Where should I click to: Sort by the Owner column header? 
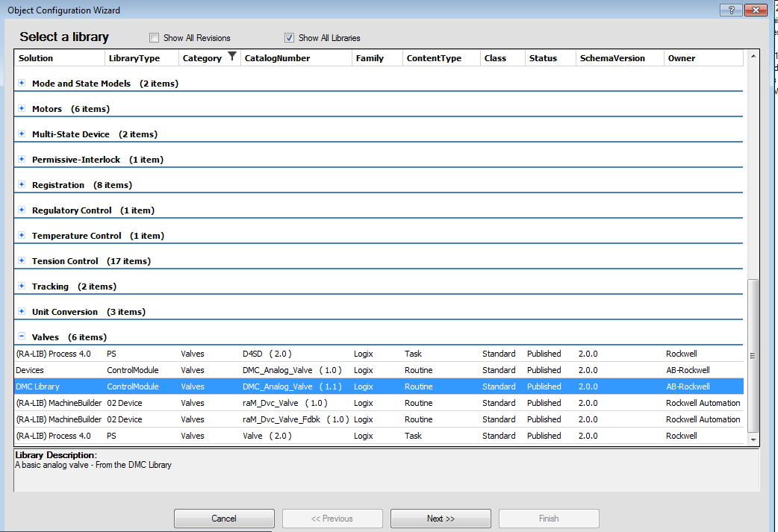[703, 58]
